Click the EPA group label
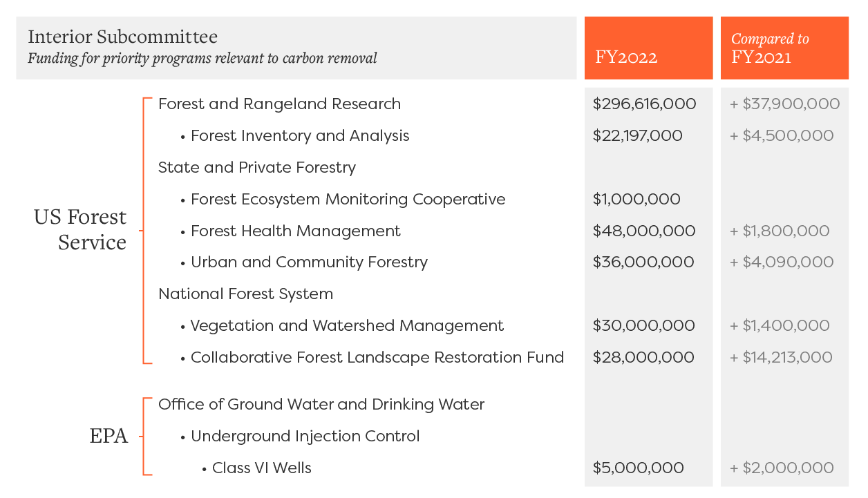 click(108, 437)
